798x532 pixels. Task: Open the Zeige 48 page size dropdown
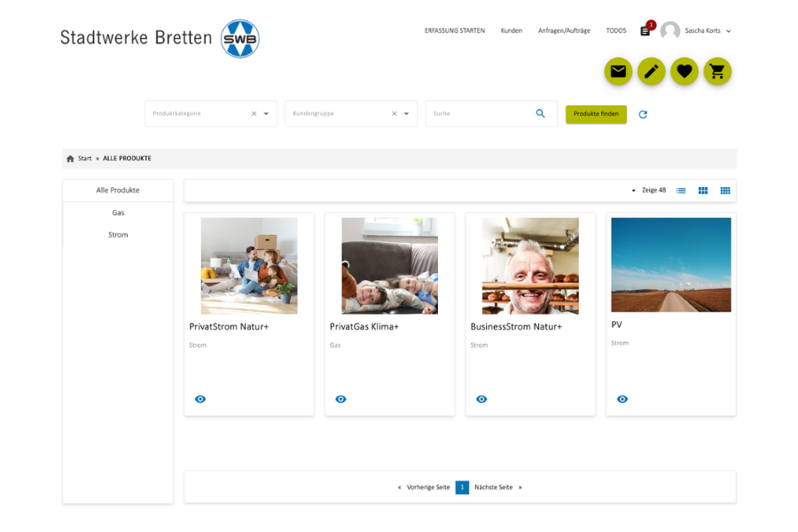(649, 191)
